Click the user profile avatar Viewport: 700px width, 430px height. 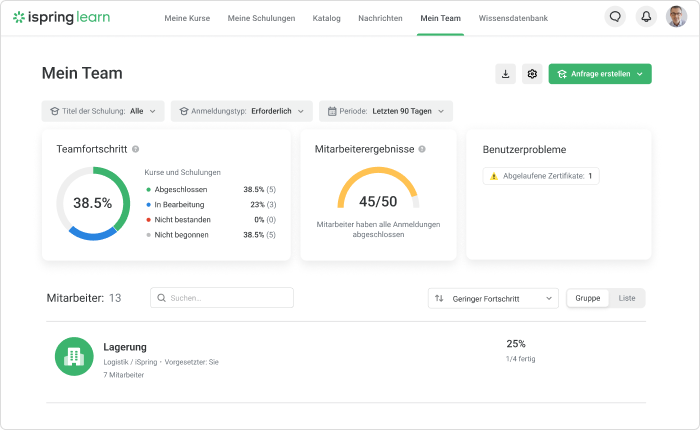click(x=676, y=17)
